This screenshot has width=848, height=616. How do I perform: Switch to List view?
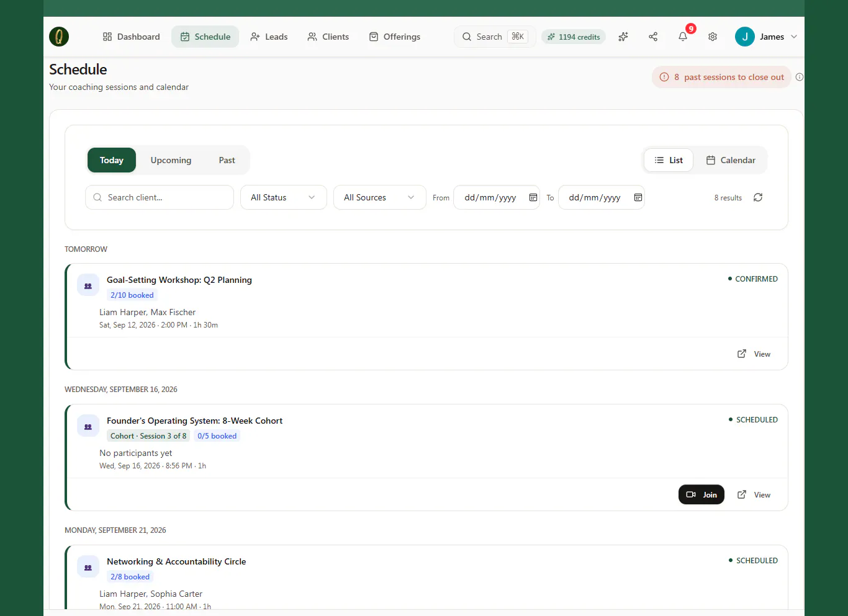pyautogui.click(x=669, y=160)
